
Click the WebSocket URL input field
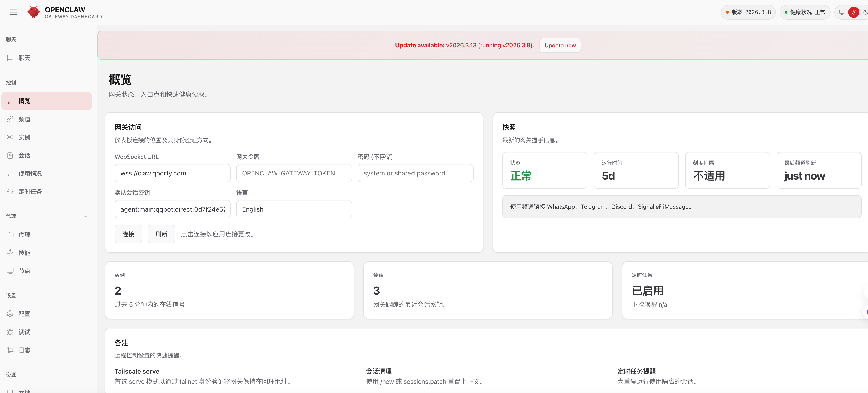pos(172,173)
